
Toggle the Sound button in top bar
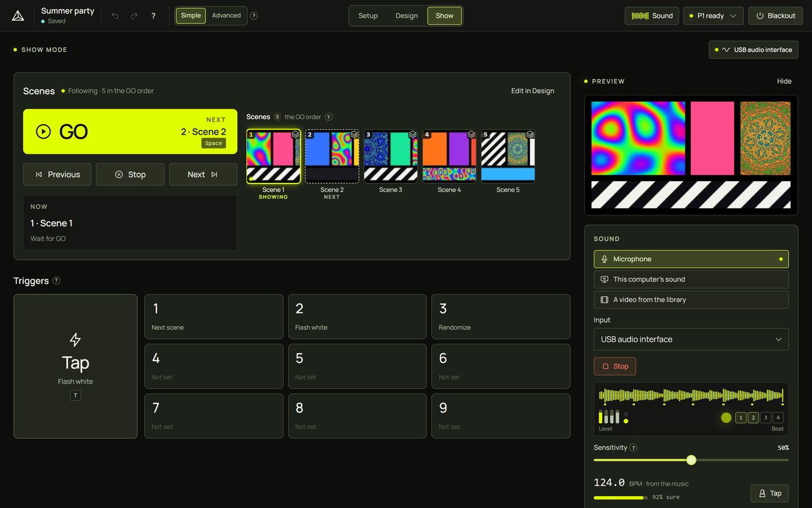pos(652,16)
